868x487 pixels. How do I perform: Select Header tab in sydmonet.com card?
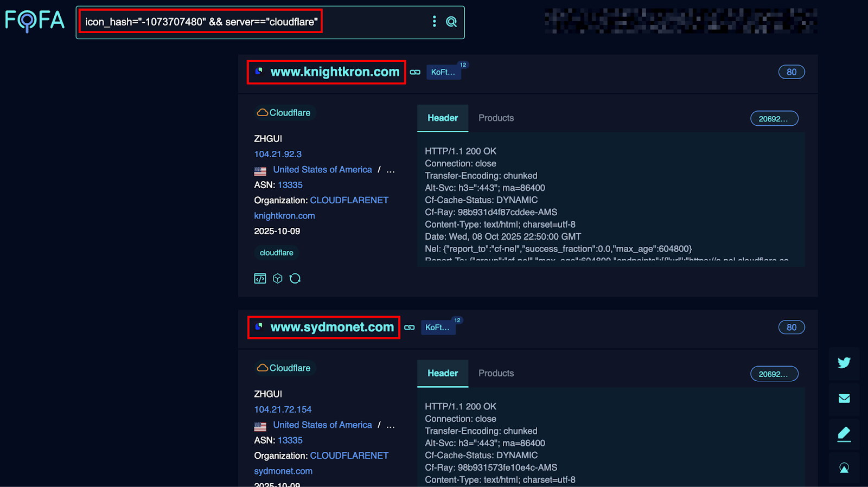(x=443, y=374)
